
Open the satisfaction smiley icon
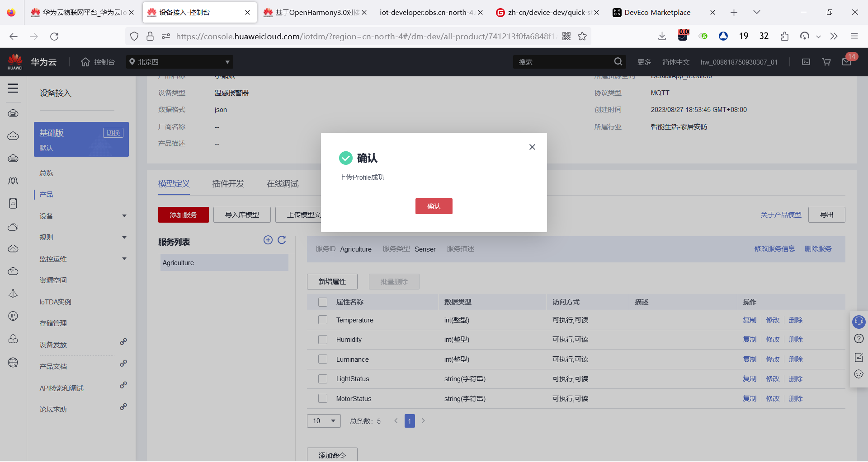[859, 374]
